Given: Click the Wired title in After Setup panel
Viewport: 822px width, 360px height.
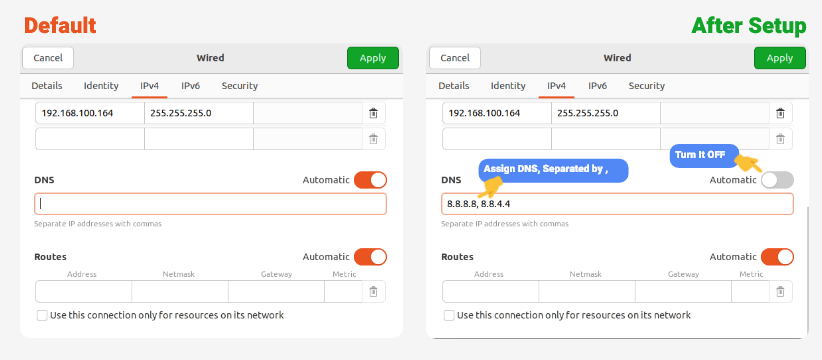Looking at the screenshot, I should pyautogui.click(x=618, y=58).
